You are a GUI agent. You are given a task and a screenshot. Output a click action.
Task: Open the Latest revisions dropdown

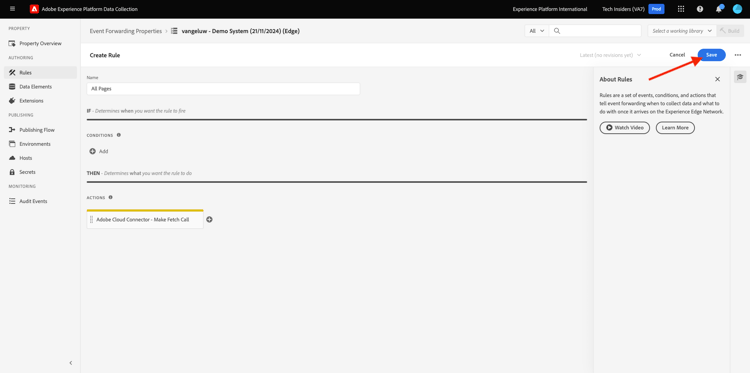click(610, 55)
